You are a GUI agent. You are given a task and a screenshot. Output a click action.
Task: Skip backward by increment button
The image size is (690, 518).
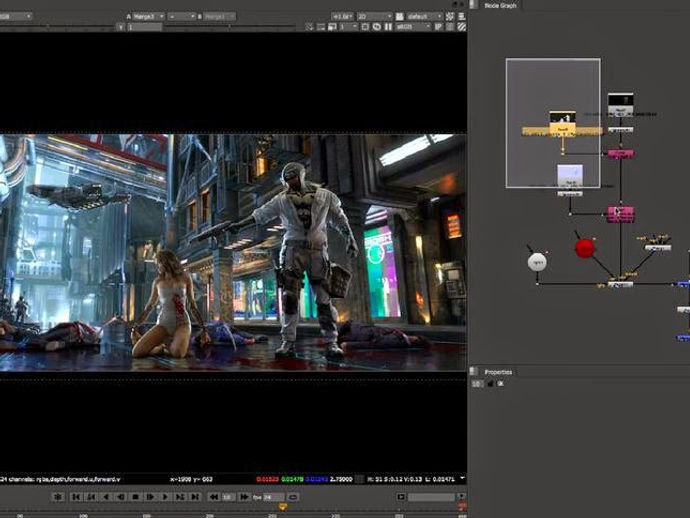click(x=214, y=497)
